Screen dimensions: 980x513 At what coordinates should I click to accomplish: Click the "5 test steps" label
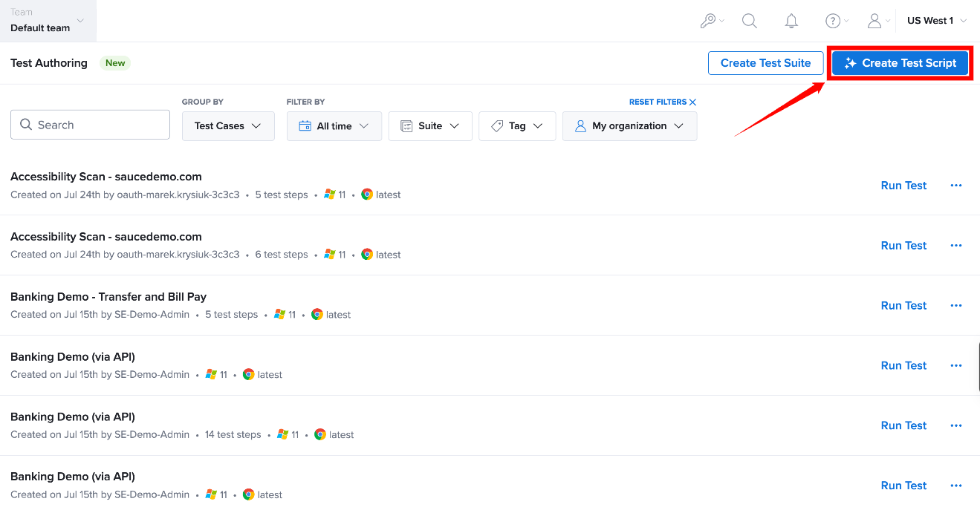point(282,195)
